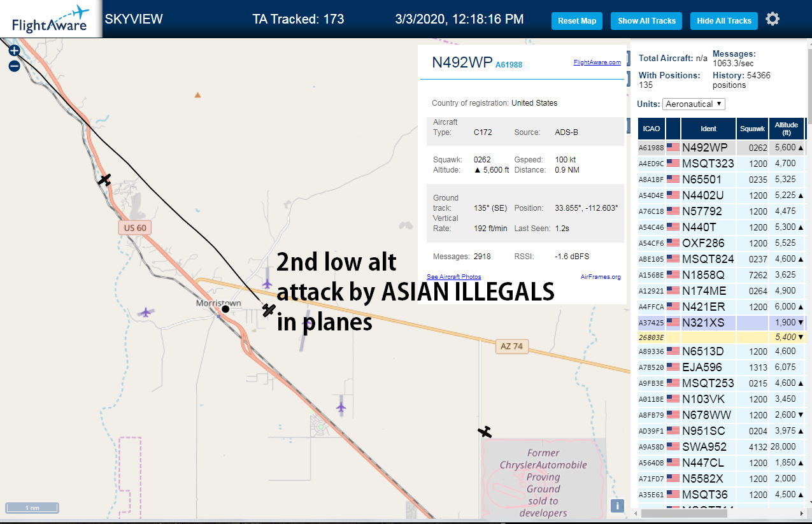This screenshot has height=524, width=812.
Task: Select the 26803E row without ident
Action: [722, 337]
